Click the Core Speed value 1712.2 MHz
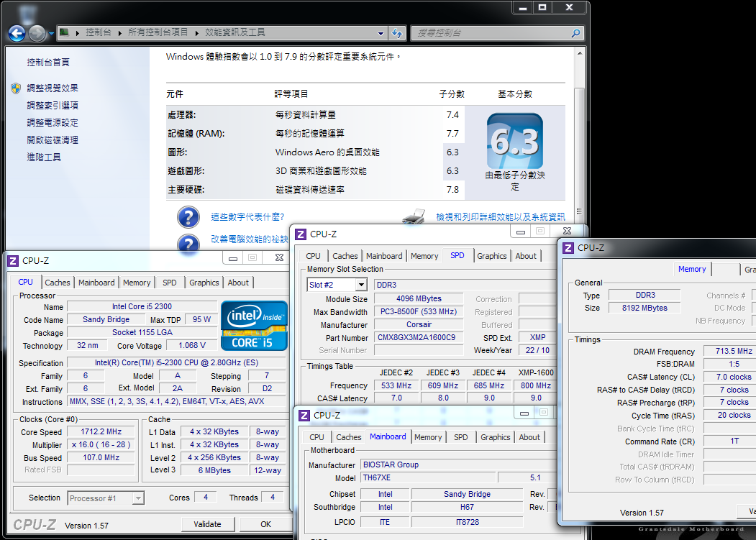756x540 pixels. [101, 432]
